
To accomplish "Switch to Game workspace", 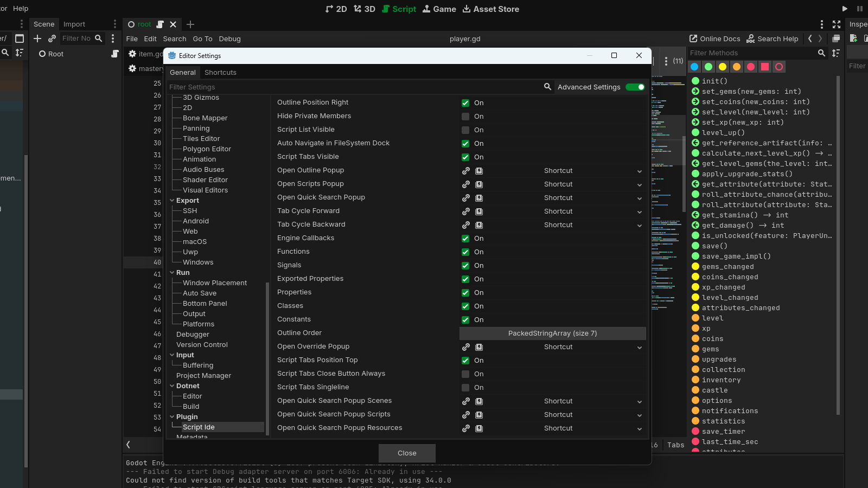I will click(x=439, y=9).
